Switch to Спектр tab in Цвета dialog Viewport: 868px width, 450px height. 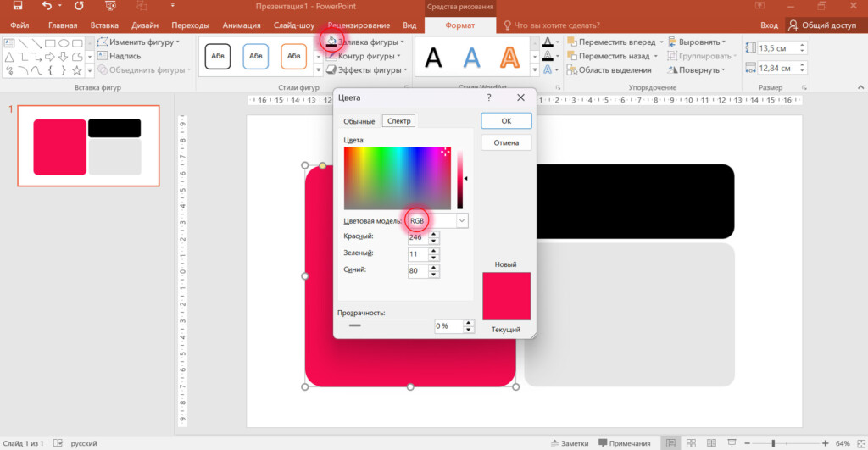pos(399,121)
